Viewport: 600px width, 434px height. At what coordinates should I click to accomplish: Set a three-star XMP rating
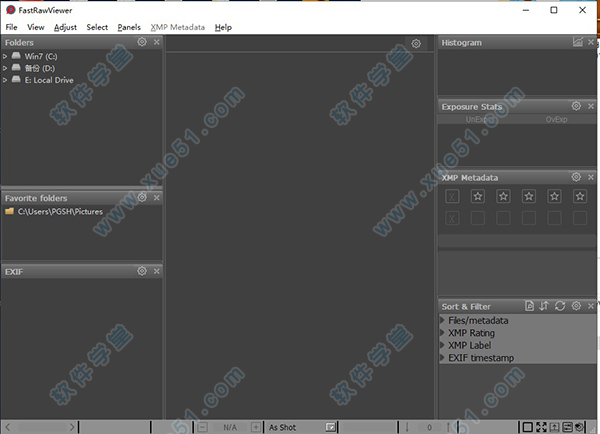tap(529, 197)
